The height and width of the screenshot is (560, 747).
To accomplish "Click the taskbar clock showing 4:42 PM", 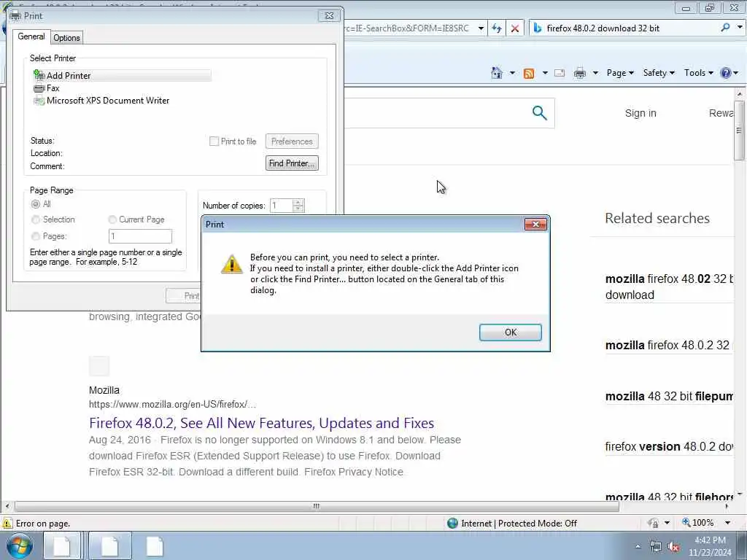I will coord(710,546).
